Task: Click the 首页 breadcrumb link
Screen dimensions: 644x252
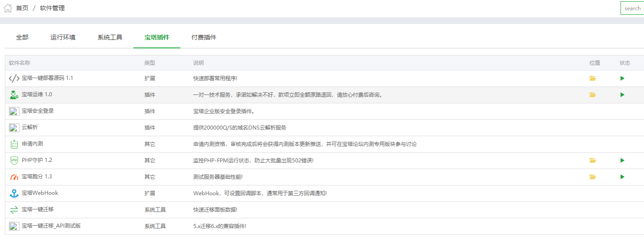Action: [x=22, y=8]
